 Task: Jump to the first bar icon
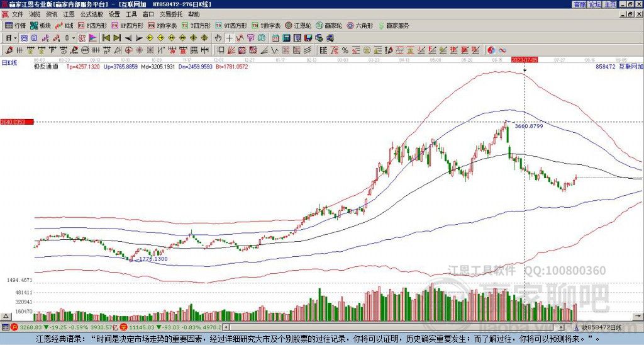[x=106, y=38]
